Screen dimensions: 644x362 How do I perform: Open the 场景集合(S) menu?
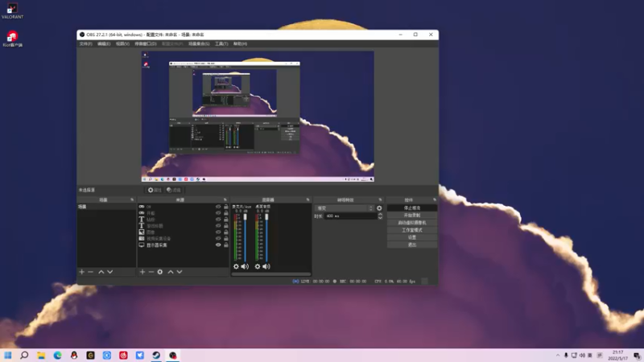coord(199,43)
